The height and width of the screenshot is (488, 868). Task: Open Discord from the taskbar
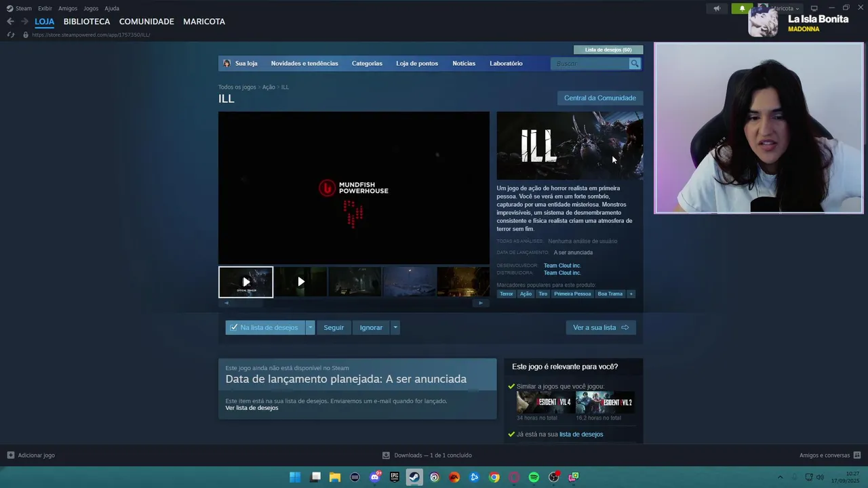tap(375, 477)
